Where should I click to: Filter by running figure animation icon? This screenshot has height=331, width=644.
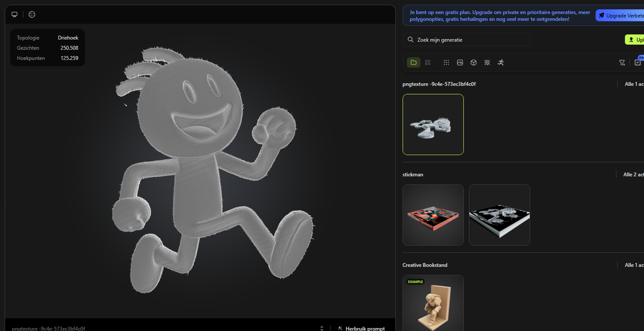coord(501,62)
